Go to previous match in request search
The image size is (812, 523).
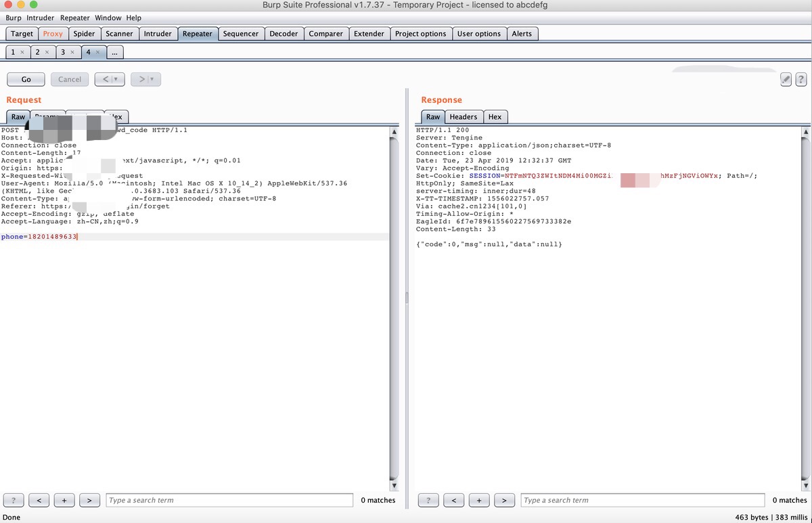39,501
